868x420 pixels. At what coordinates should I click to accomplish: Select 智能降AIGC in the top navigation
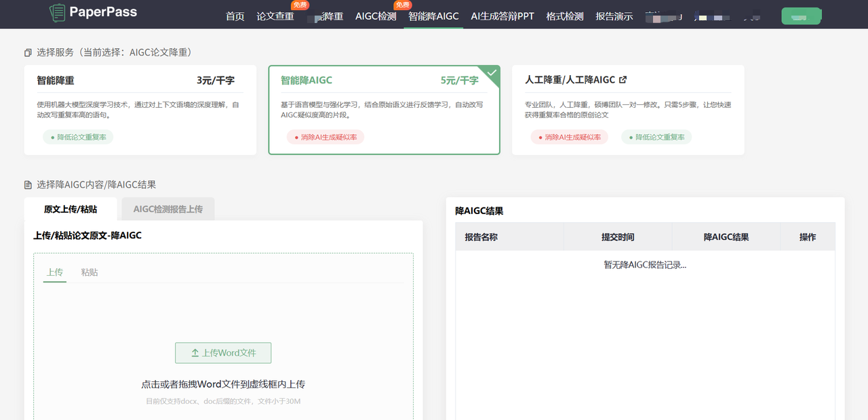pos(433,16)
